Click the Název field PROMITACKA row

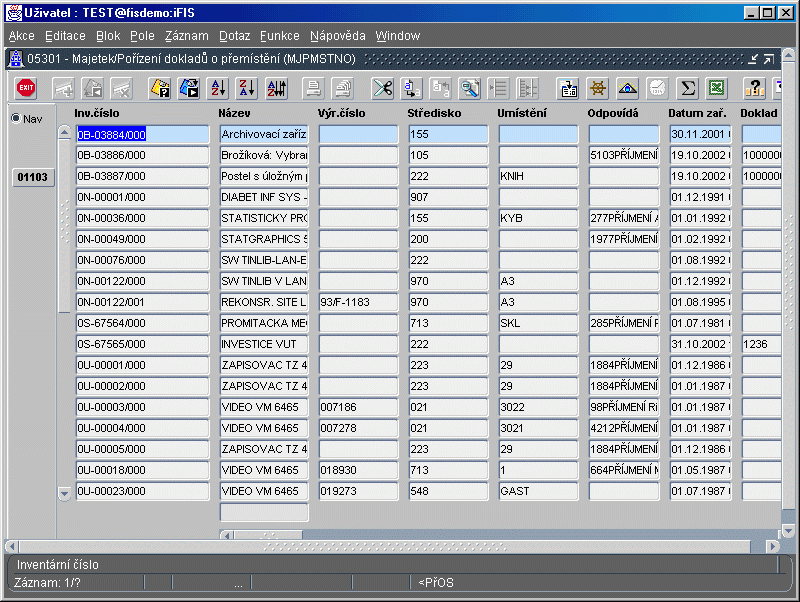click(264, 323)
